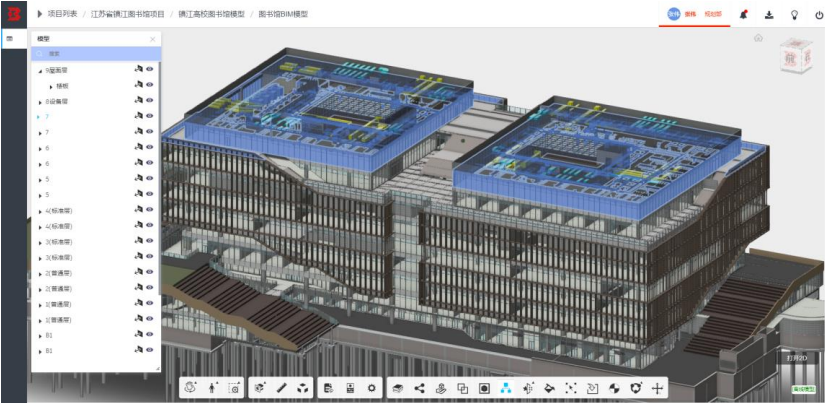Click the model panel scrollbar
The width and height of the screenshot is (825, 403).
(x=160, y=179)
